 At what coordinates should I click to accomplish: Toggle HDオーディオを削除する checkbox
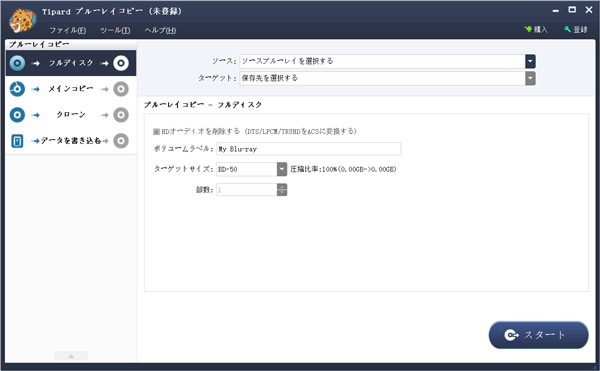(x=156, y=132)
